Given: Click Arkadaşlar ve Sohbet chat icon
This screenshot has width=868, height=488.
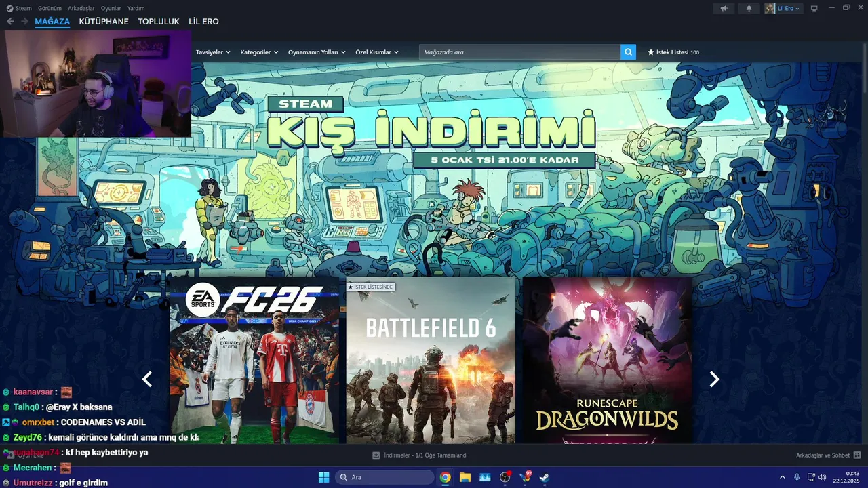Looking at the screenshot, I should [x=857, y=455].
